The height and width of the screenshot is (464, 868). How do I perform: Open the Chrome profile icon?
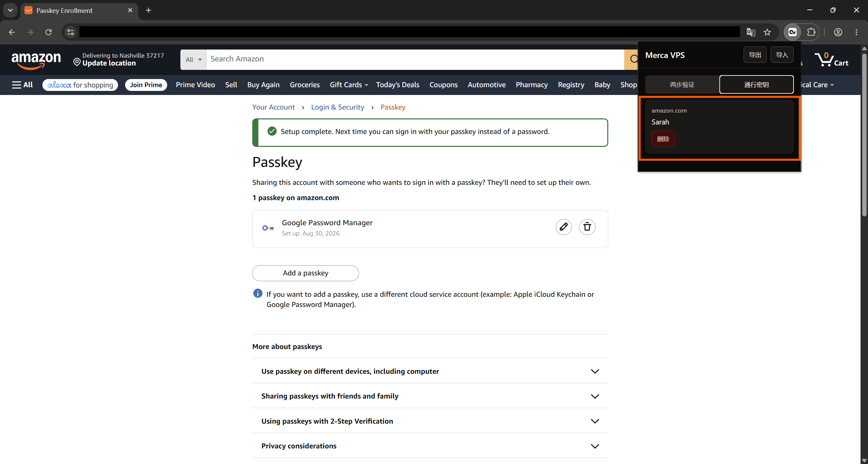click(838, 32)
